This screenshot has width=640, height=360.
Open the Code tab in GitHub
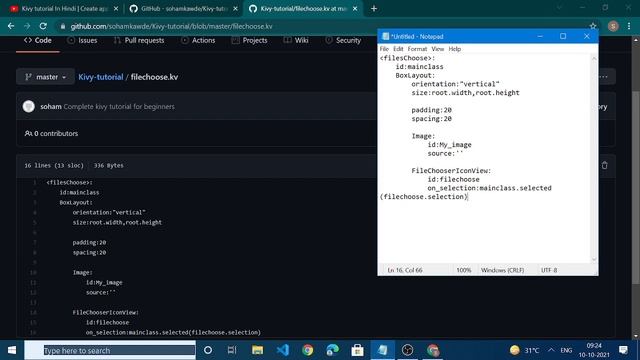point(38,40)
